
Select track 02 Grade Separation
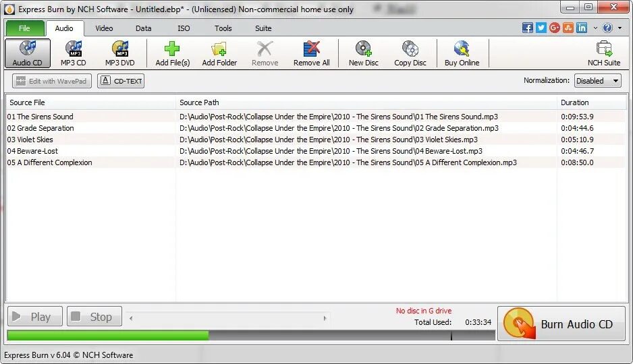[x=40, y=128]
